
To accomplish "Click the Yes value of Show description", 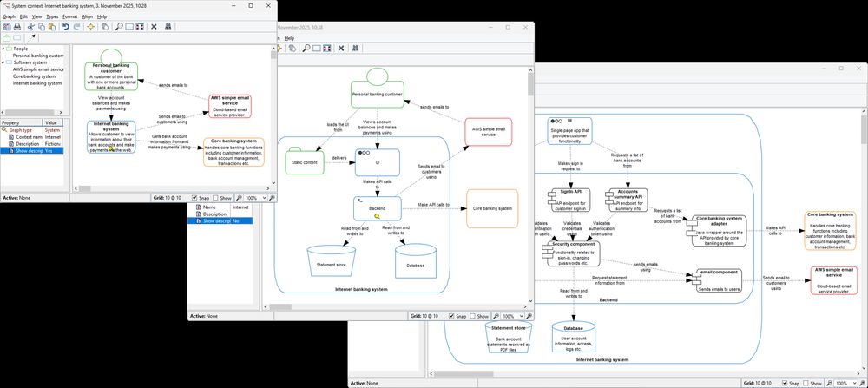I will pyautogui.click(x=54, y=150).
